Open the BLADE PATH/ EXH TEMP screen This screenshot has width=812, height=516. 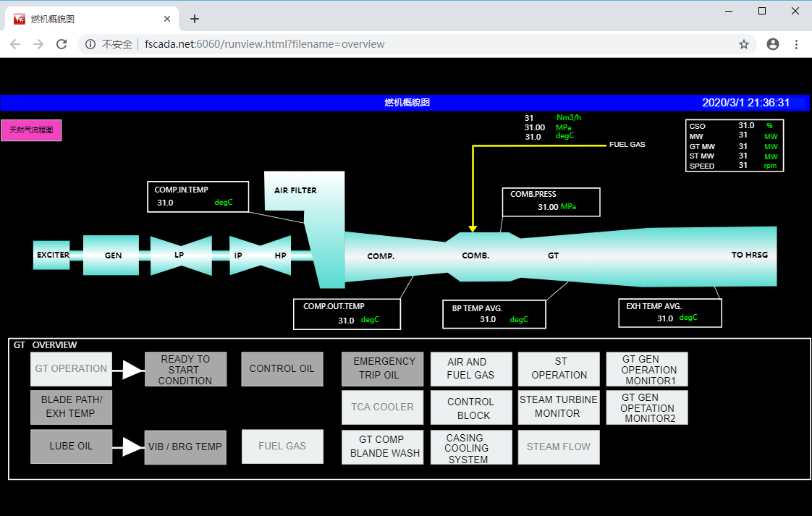pyautogui.click(x=71, y=407)
